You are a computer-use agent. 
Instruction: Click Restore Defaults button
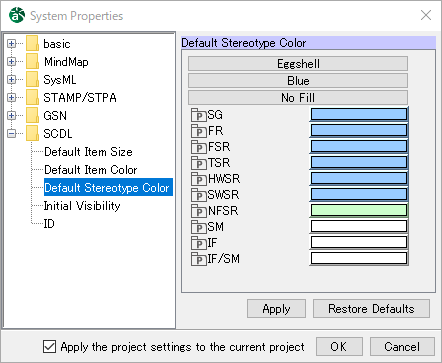tap(371, 309)
